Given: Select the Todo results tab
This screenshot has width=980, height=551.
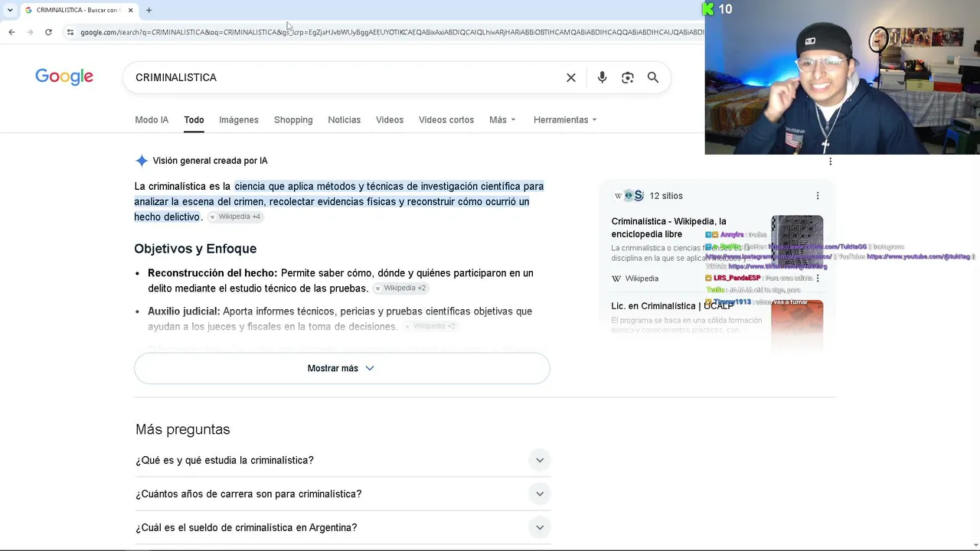Looking at the screenshot, I should pos(194,120).
